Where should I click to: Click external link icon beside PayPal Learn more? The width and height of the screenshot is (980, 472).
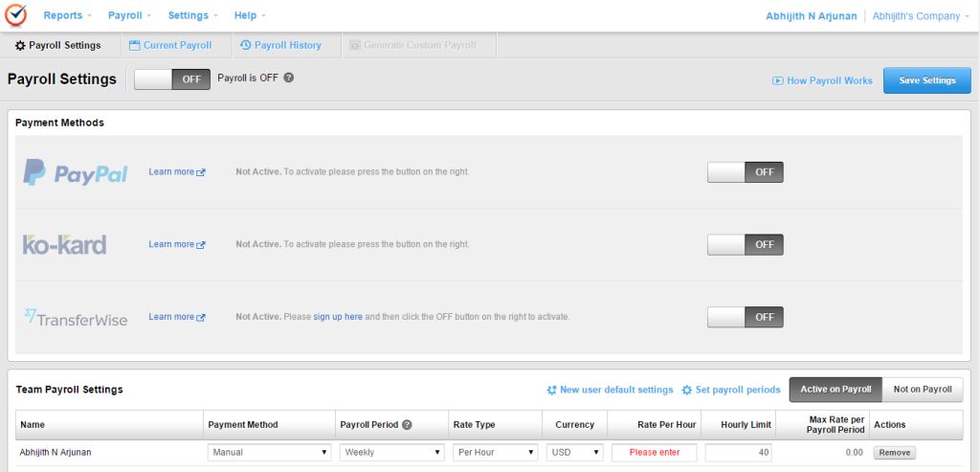[201, 172]
